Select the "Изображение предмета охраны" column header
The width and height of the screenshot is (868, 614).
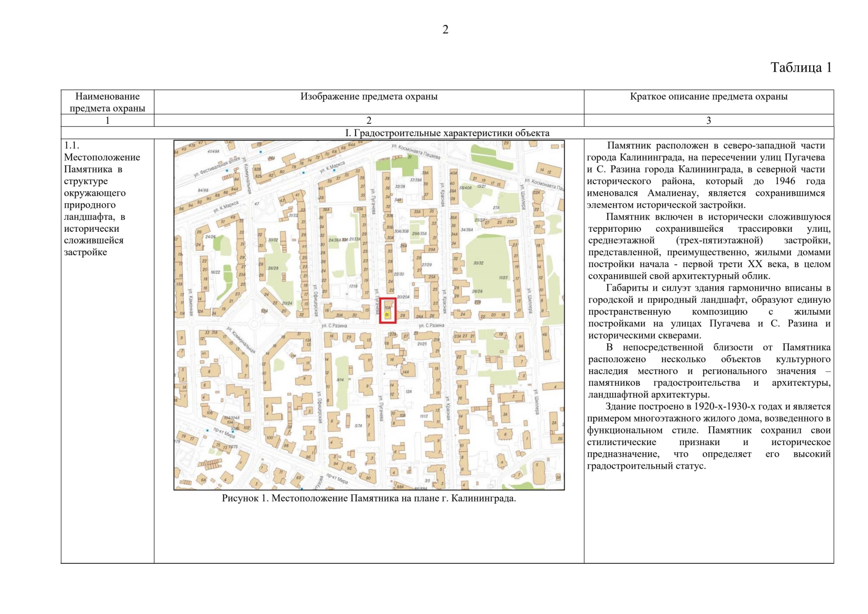[x=369, y=97]
